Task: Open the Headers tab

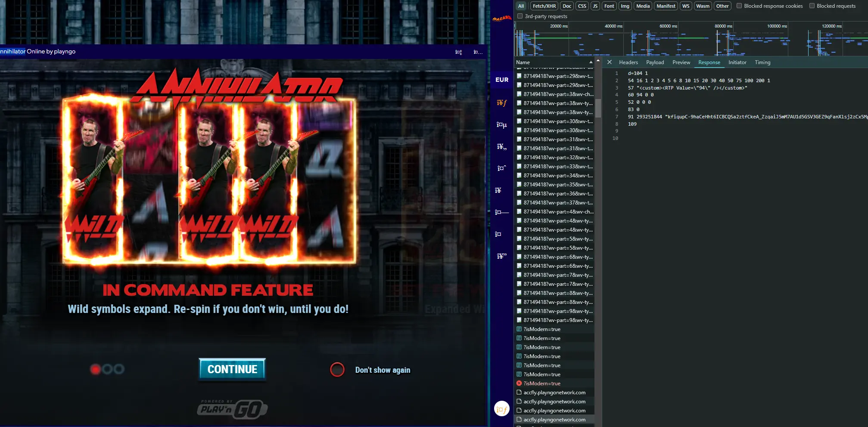Action: click(x=628, y=62)
